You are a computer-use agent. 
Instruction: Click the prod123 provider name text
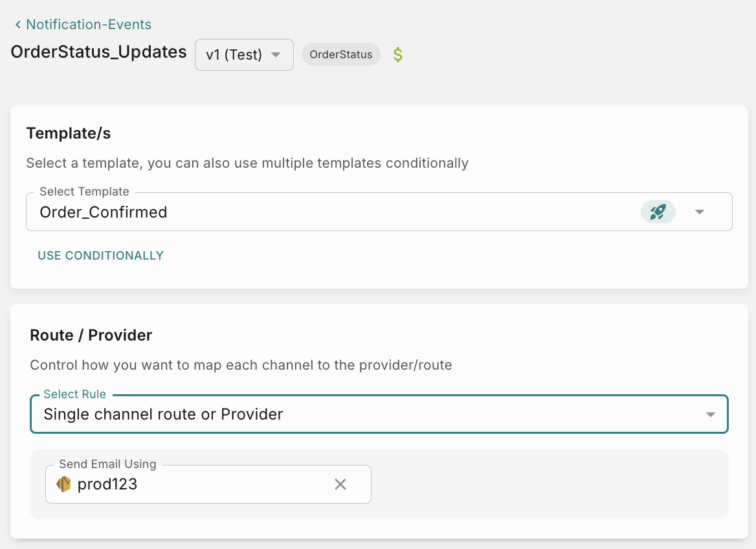click(x=107, y=484)
